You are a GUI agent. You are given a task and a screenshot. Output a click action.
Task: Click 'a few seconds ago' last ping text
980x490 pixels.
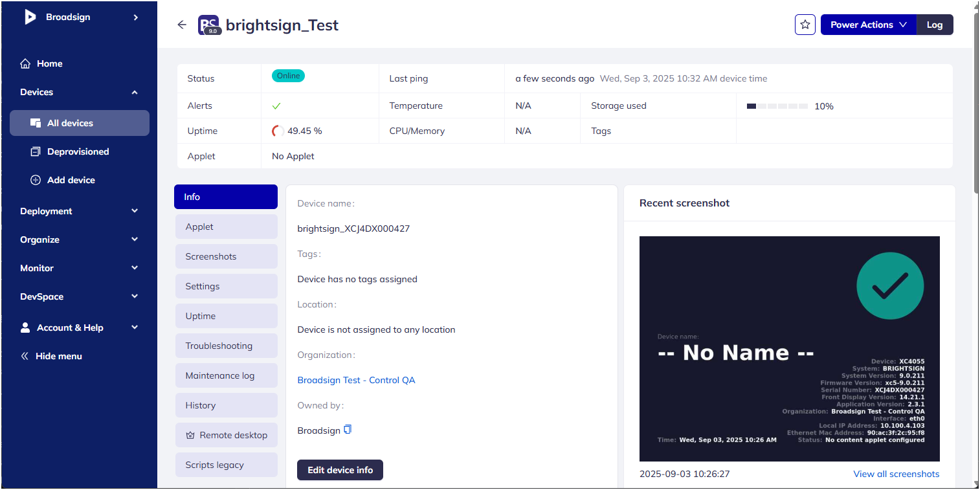(555, 78)
